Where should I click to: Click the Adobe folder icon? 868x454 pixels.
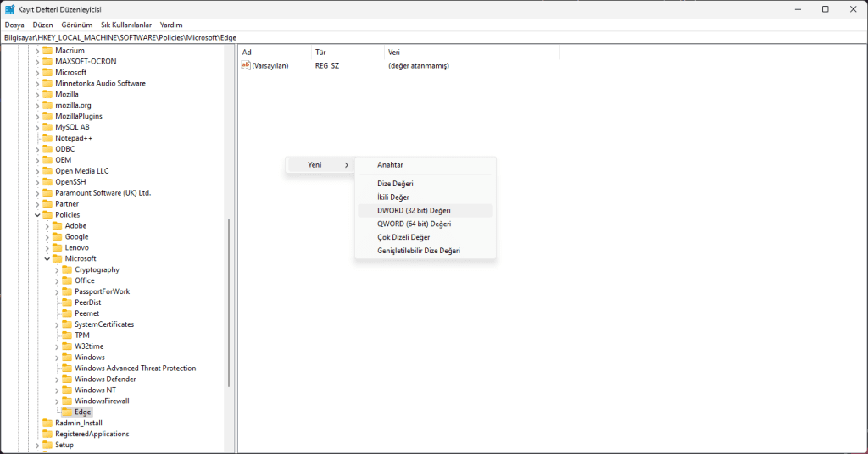pyautogui.click(x=57, y=225)
